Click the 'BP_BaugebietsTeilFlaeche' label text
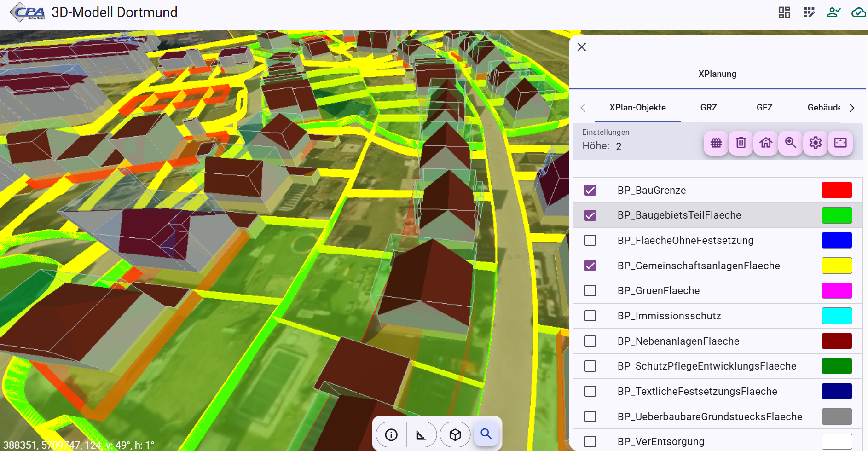This screenshot has height=451, width=868. click(679, 215)
